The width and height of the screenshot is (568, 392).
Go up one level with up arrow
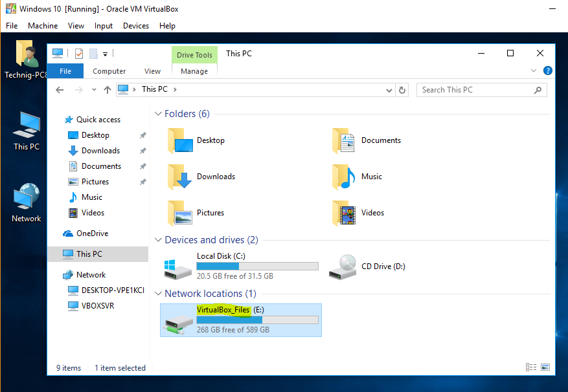[108, 90]
